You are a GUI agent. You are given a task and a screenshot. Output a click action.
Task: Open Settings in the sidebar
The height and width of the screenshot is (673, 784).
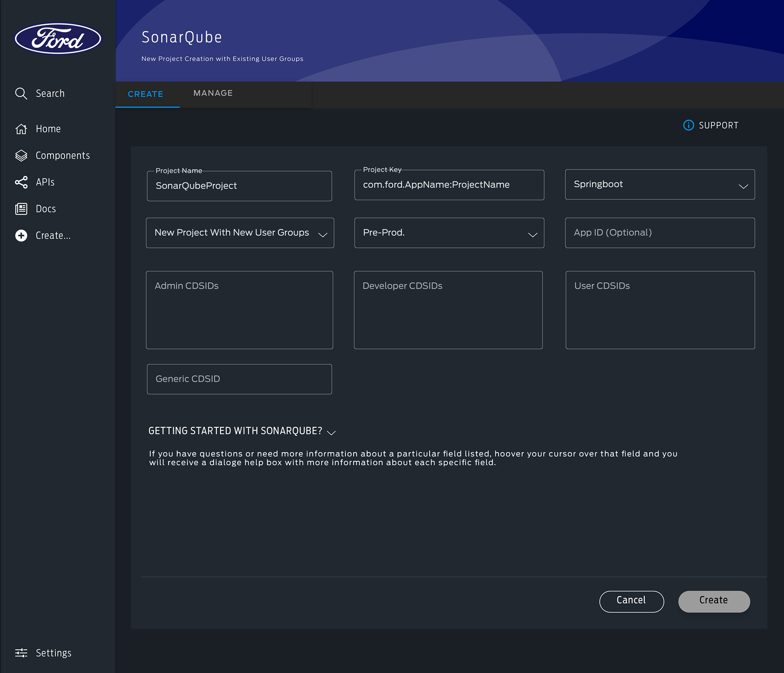pos(43,653)
